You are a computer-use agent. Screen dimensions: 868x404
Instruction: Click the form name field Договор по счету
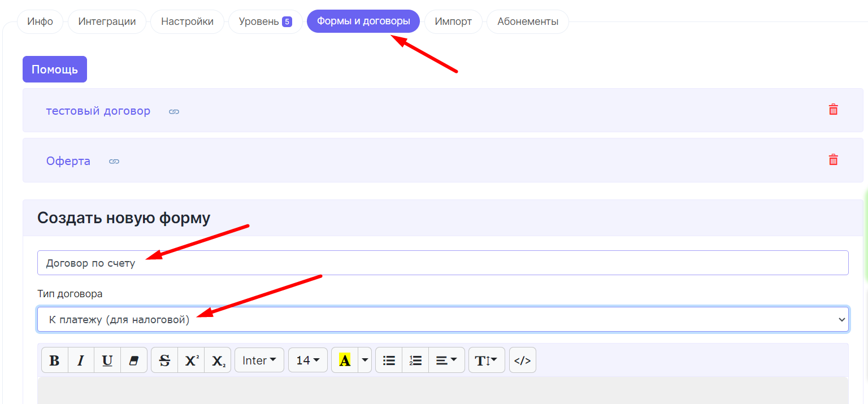coord(443,263)
